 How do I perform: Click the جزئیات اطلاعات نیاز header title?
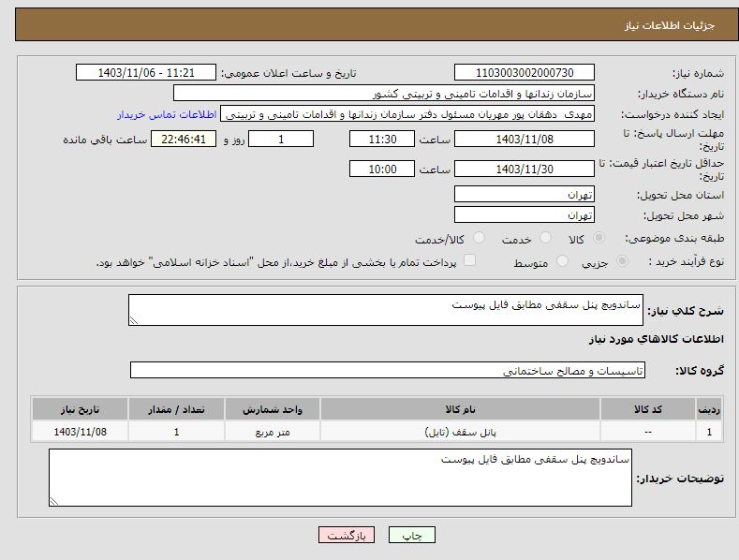(670, 25)
